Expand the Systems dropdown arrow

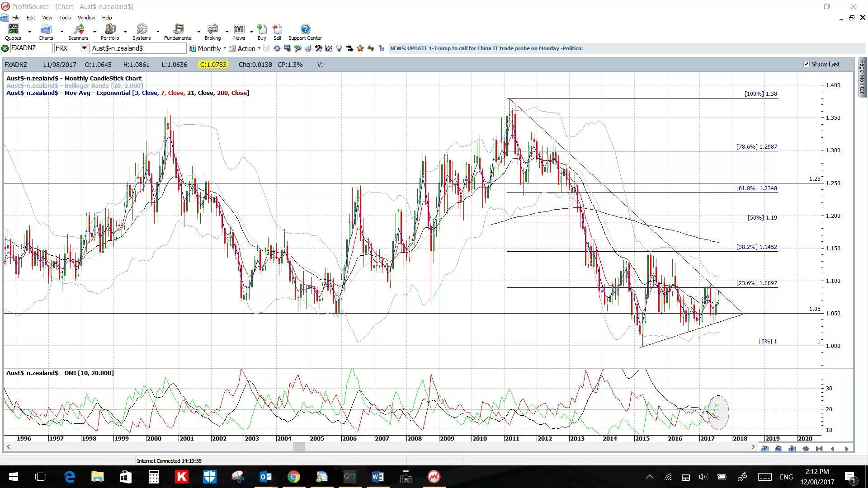[x=158, y=32]
